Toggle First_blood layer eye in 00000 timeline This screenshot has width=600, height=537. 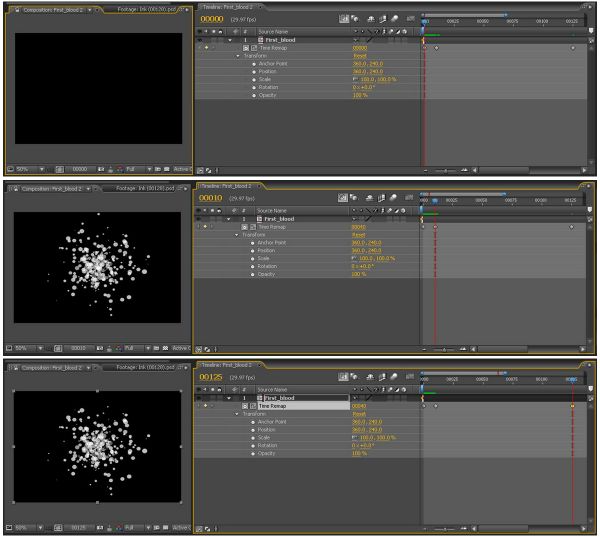(x=199, y=40)
